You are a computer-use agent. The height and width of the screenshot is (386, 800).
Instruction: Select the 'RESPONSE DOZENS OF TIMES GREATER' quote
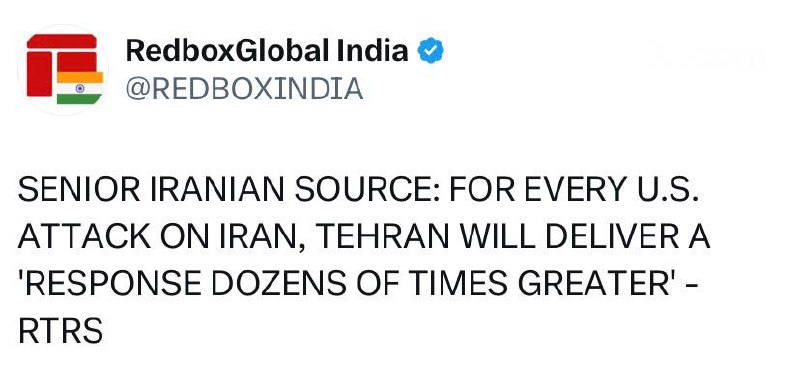tap(346, 285)
